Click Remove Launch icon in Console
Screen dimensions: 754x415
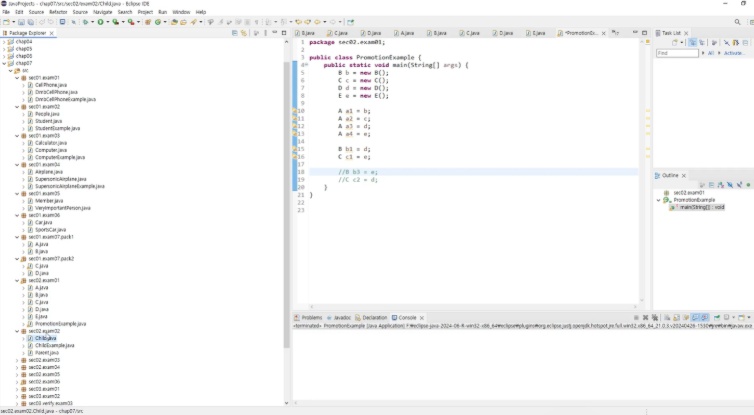pos(645,318)
